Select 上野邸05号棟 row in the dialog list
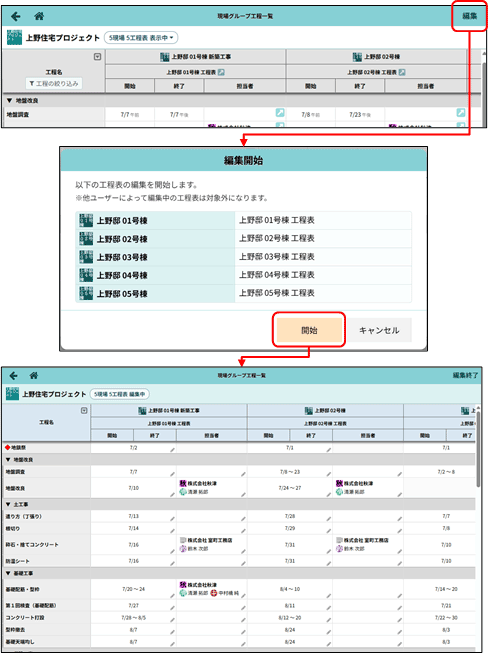 (244, 293)
